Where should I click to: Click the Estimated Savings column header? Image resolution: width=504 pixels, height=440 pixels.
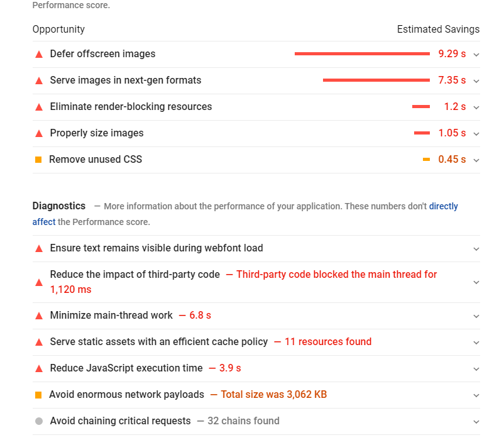point(438,30)
